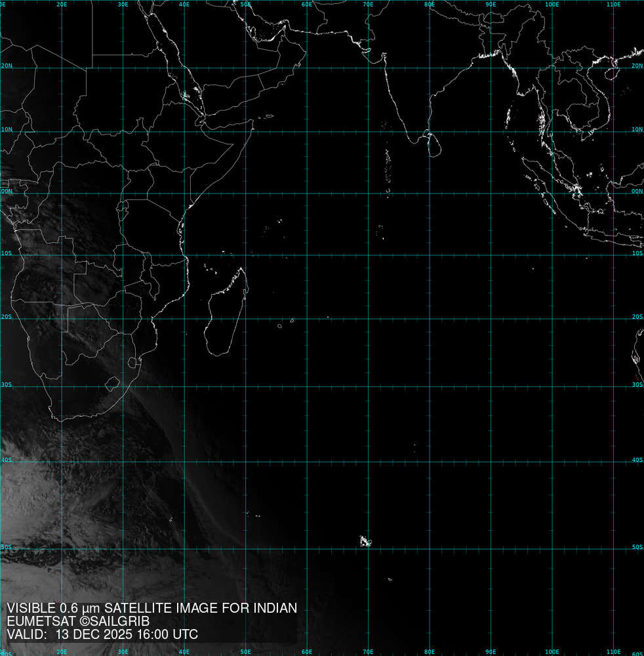Viewport: 644px width, 656px height.
Task: Click the 20N latitude label on right edge
Action: pos(637,66)
